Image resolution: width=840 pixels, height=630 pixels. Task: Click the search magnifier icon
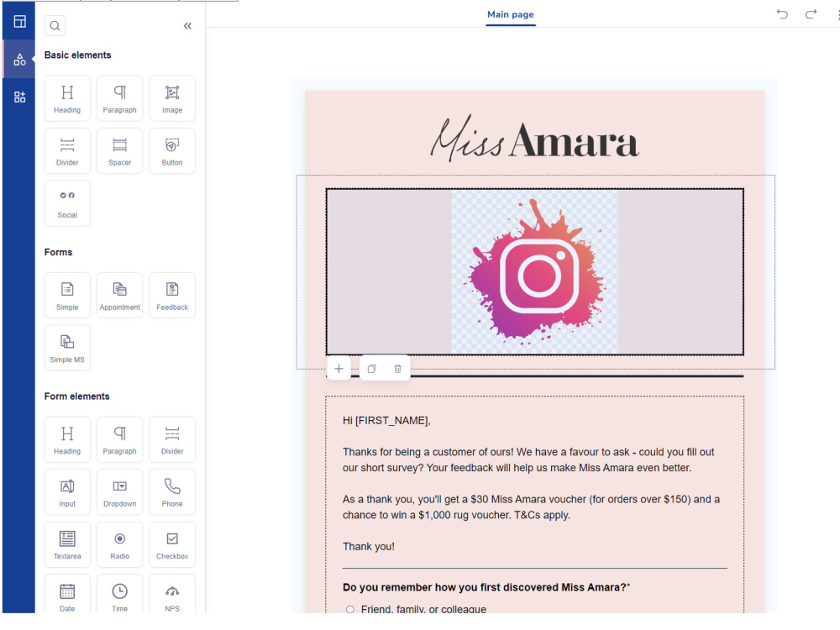pyautogui.click(x=55, y=26)
